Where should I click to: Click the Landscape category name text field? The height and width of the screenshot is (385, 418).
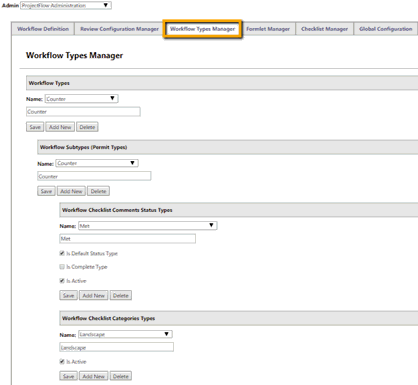tap(117, 347)
